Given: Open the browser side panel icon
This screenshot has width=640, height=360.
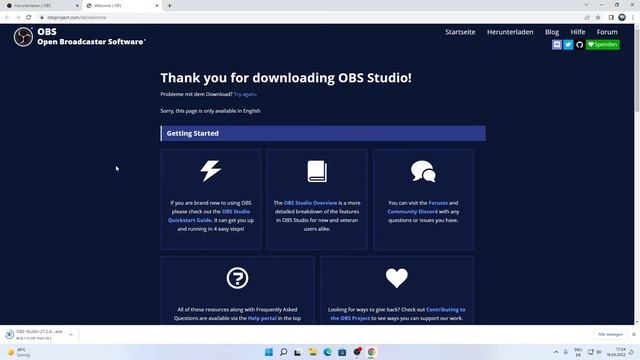Looking at the screenshot, I should coord(611,17).
